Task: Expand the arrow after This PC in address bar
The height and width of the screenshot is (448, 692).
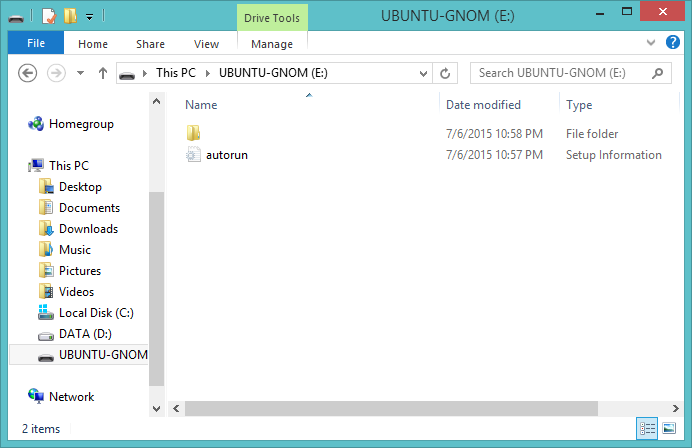Action: [207, 74]
